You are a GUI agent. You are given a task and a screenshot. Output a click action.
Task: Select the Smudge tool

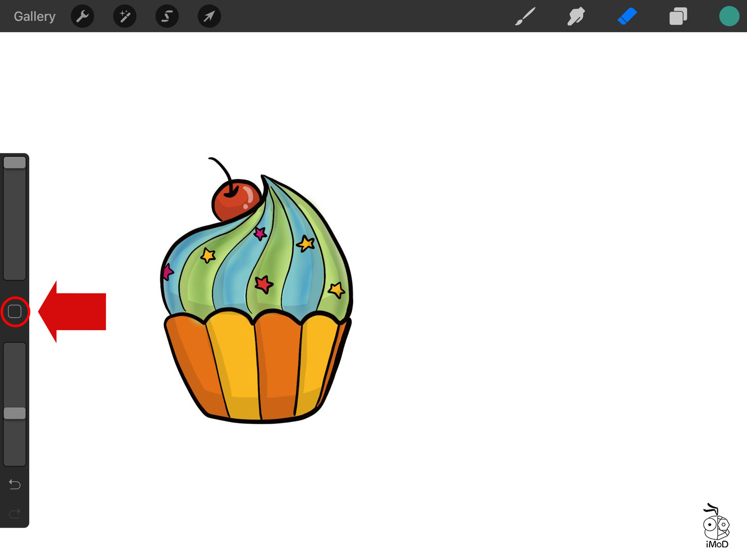[576, 16]
